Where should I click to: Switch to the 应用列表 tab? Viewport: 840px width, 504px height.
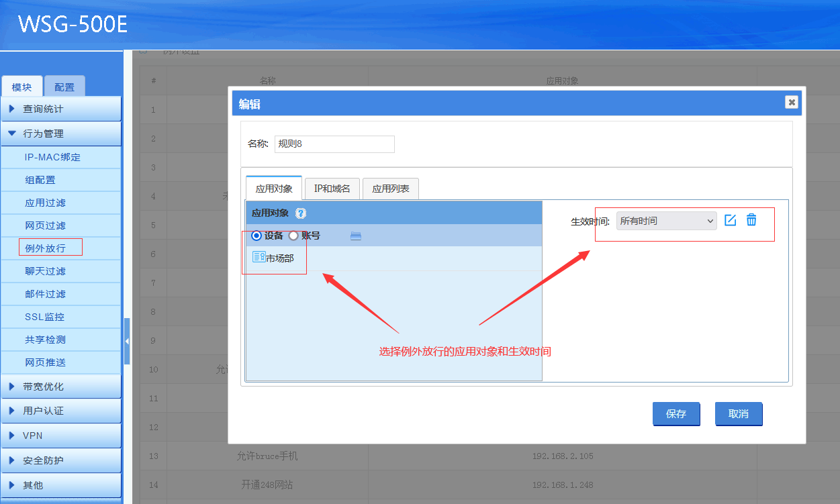click(x=391, y=189)
